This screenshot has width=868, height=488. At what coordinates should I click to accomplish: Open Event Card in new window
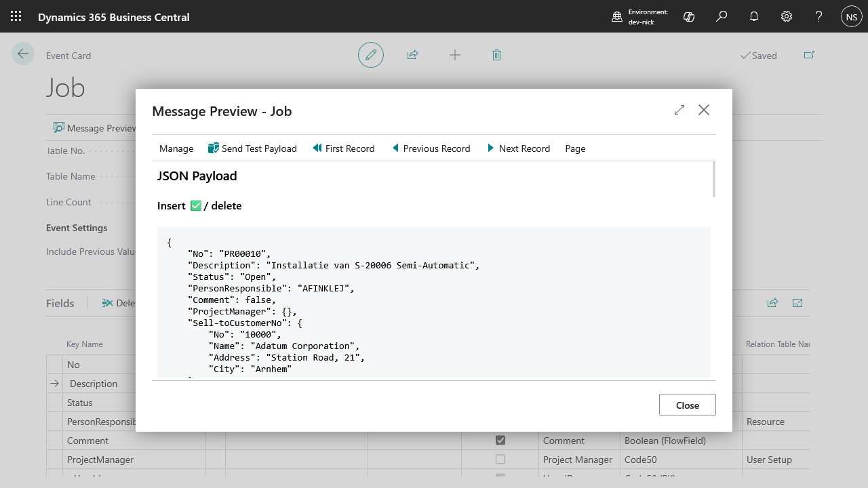pyautogui.click(x=809, y=55)
